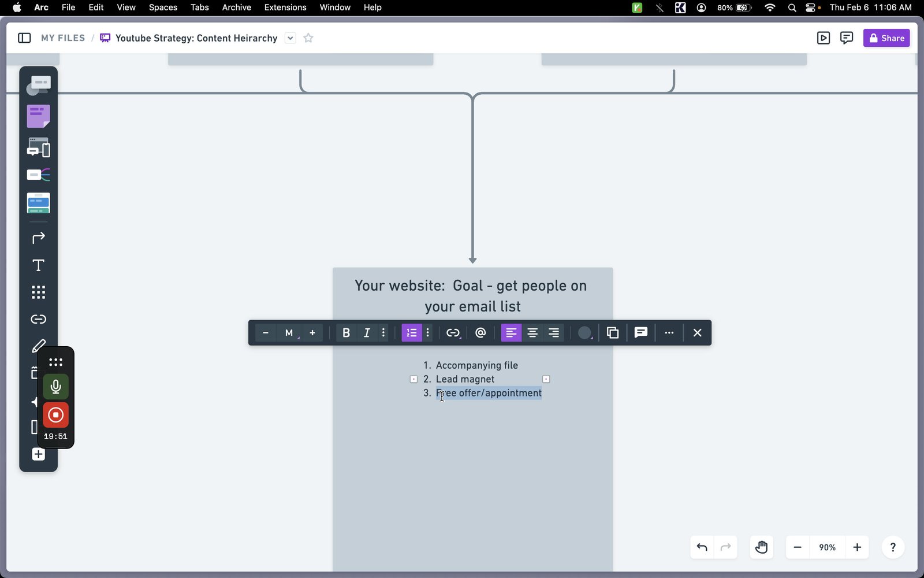This screenshot has height=578, width=924.
Task: Open document title dropdown arrow
Action: click(x=290, y=38)
